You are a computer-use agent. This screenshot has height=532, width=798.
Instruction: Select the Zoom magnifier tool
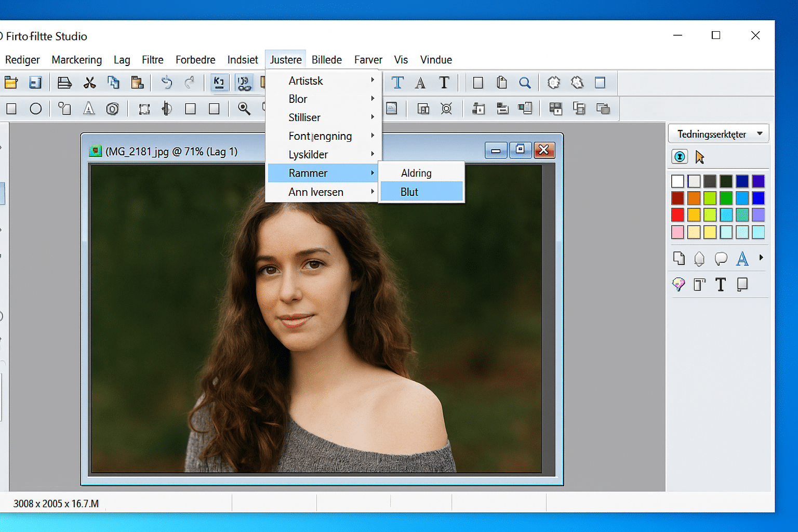coord(244,109)
